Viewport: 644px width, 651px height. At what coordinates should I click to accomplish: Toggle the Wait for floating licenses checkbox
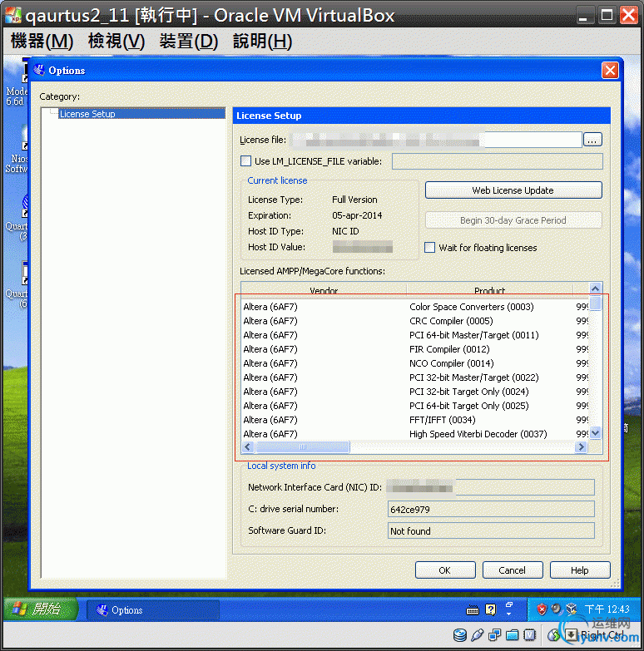click(429, 248)
